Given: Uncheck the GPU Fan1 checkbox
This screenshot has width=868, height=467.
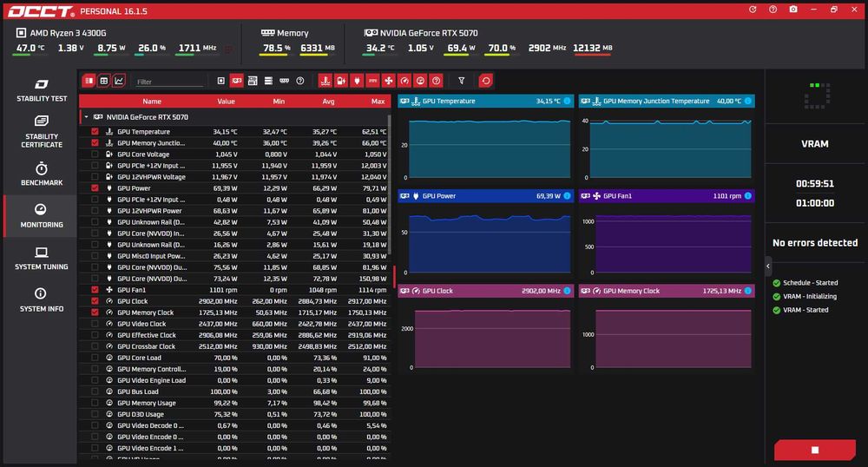Looking at the screenshot, I should [x=95, y=290].
